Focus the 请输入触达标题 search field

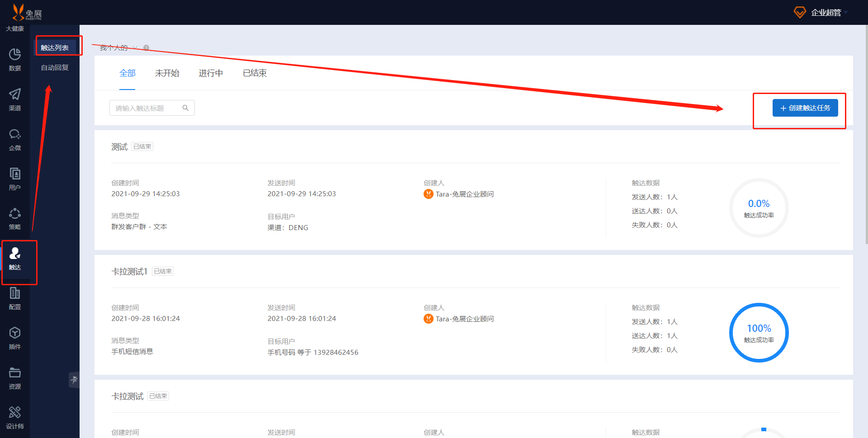click(x=152, y=108)
